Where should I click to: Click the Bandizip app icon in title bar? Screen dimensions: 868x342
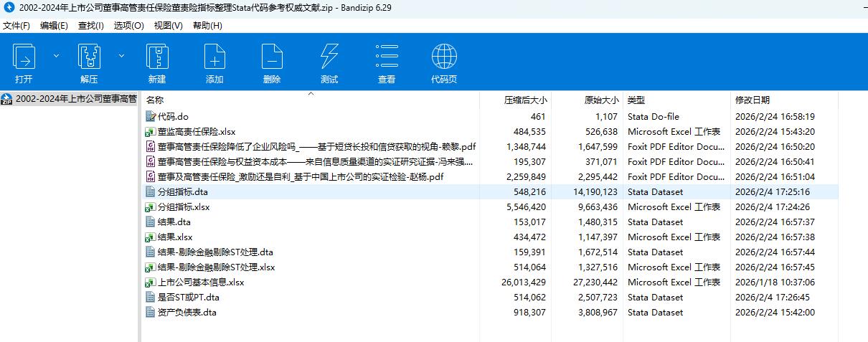pyautogui.click(x=9, y=7)
